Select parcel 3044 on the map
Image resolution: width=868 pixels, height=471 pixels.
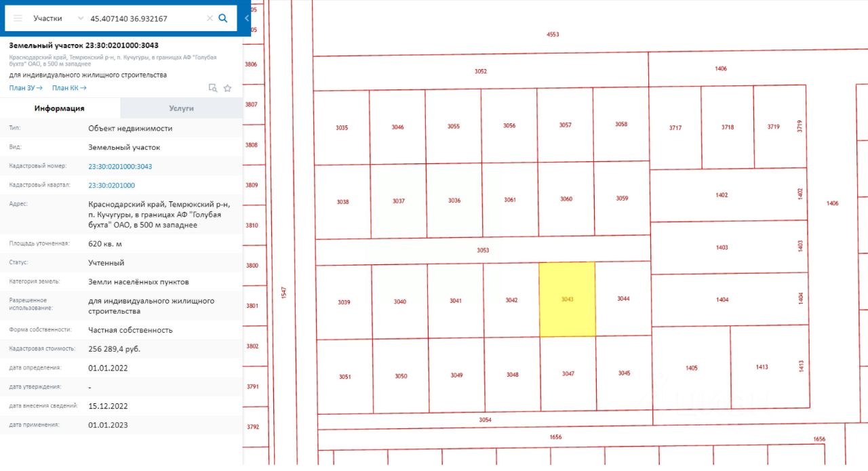click(x=623, y=299)
